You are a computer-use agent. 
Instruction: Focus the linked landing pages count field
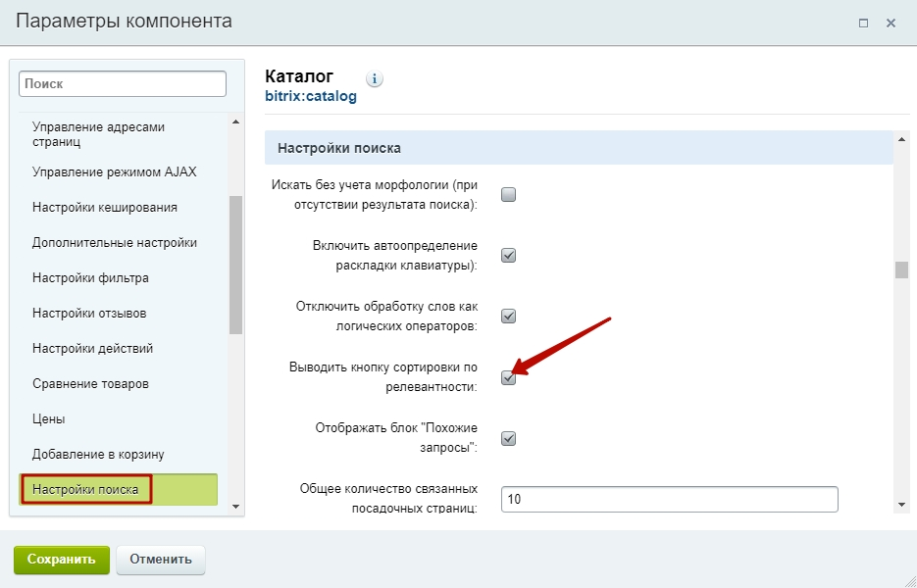click(x=670, y=499)
